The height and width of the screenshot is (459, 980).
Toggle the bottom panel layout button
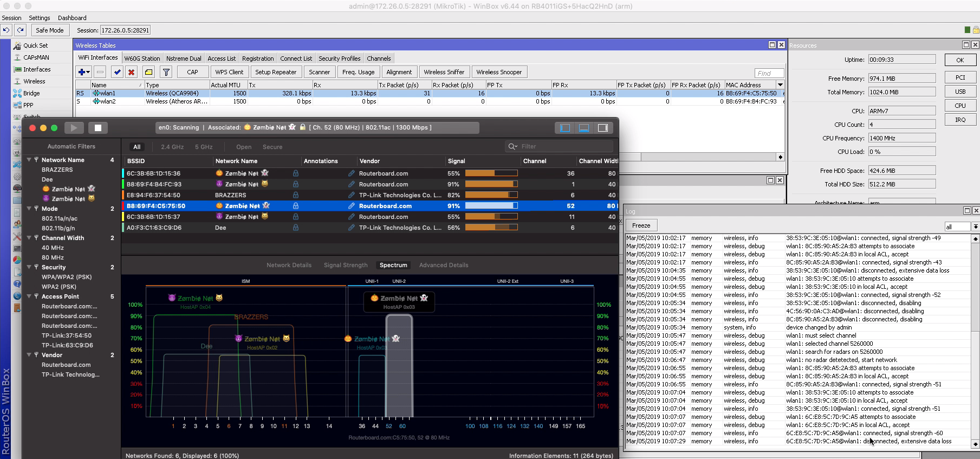click(584, 128)
